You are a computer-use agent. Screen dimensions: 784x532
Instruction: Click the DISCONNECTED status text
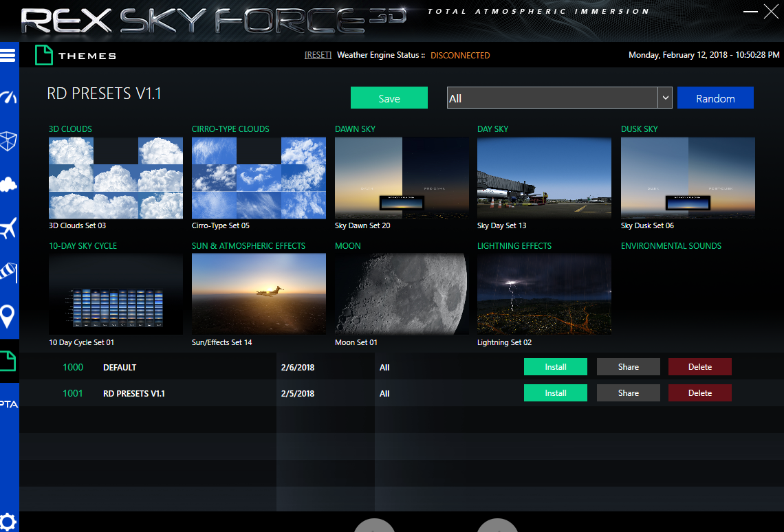[x=460, y=56]
